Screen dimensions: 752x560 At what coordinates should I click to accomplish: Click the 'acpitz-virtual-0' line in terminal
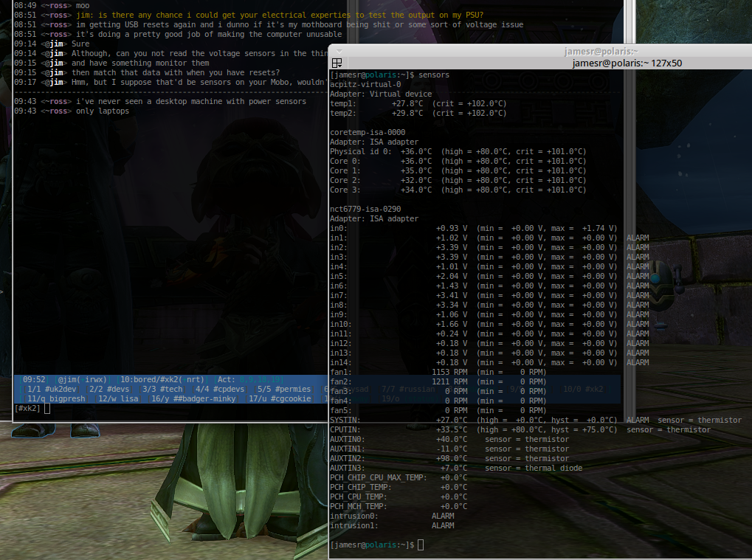click(365, 84)
